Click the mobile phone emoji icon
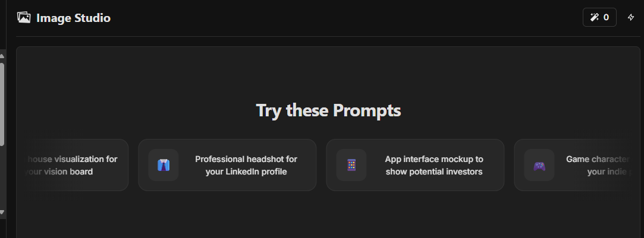Viewport: 644px width, 238px height. (351, 165)
